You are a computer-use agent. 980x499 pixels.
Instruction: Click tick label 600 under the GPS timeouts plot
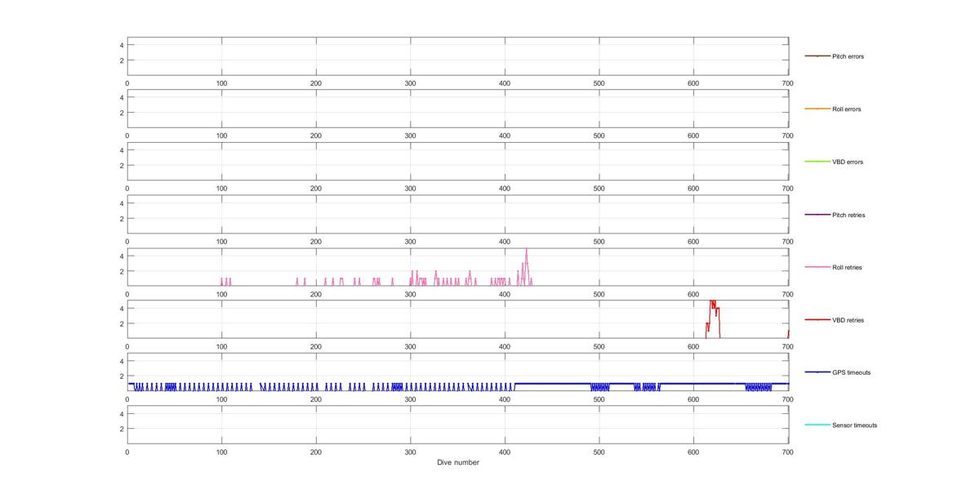click(x=693, y=399)
